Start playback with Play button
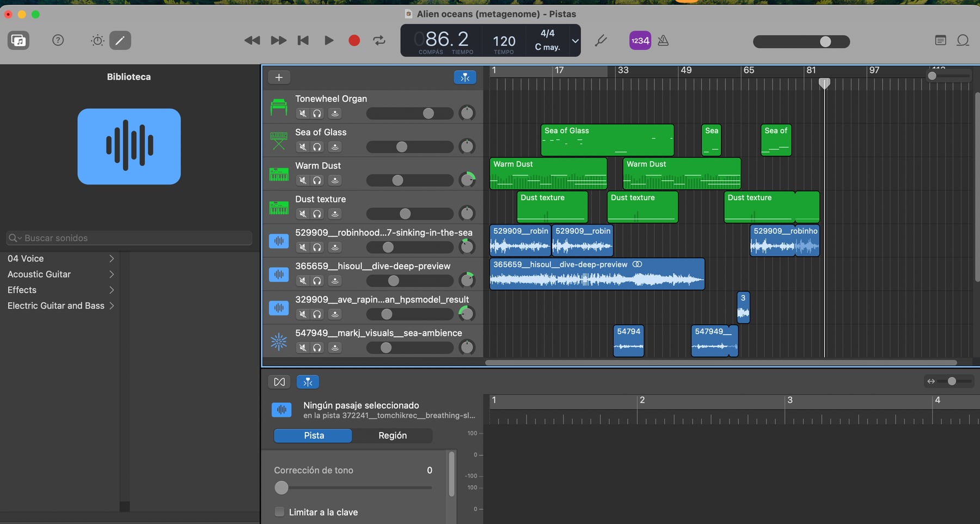 [x=329, y=40]
